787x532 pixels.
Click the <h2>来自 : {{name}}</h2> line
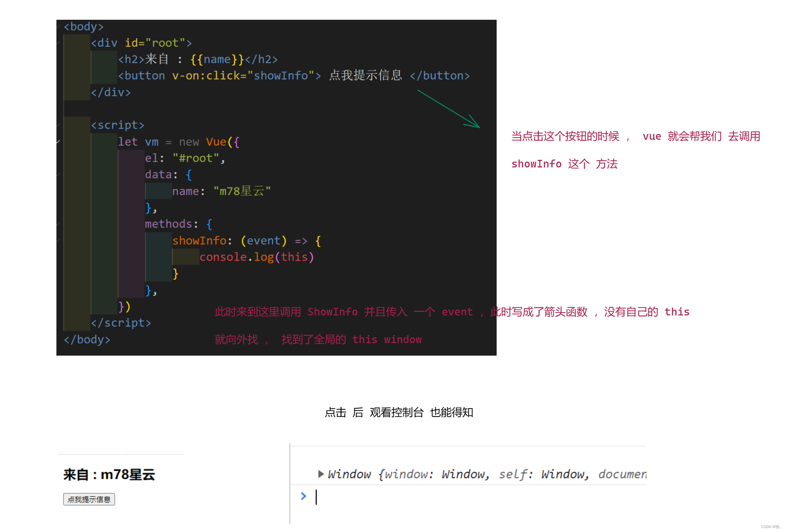tap(198, 59)
